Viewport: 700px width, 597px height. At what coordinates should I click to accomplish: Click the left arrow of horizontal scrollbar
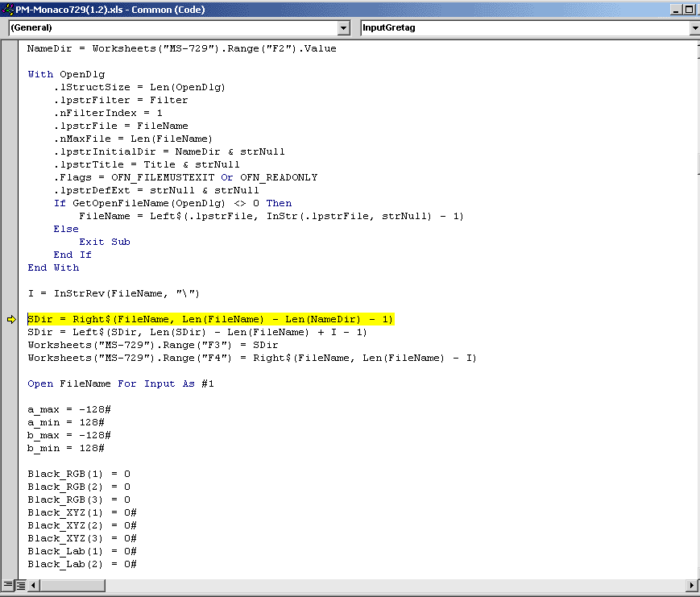click(x=34, y=584)
